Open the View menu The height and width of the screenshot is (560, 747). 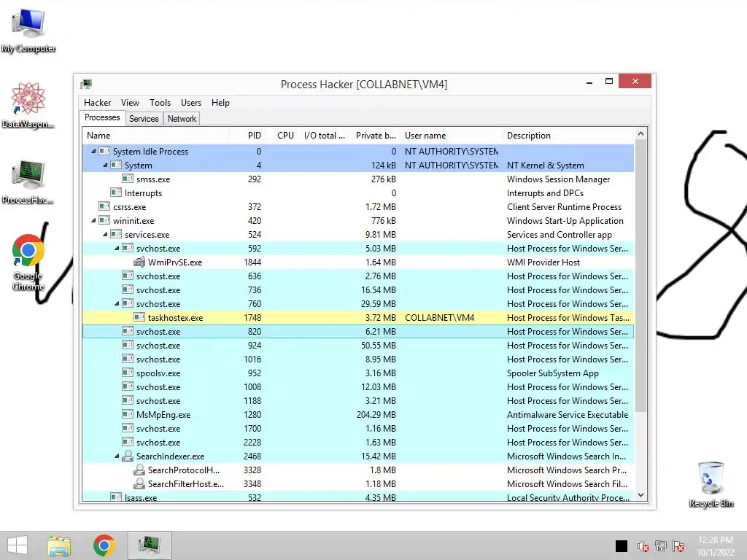[x=130, y=103]
